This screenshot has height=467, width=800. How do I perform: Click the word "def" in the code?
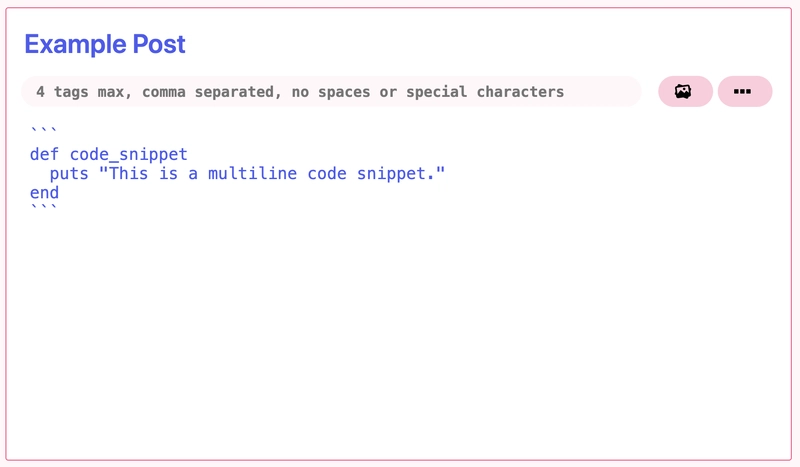point(44,154)
